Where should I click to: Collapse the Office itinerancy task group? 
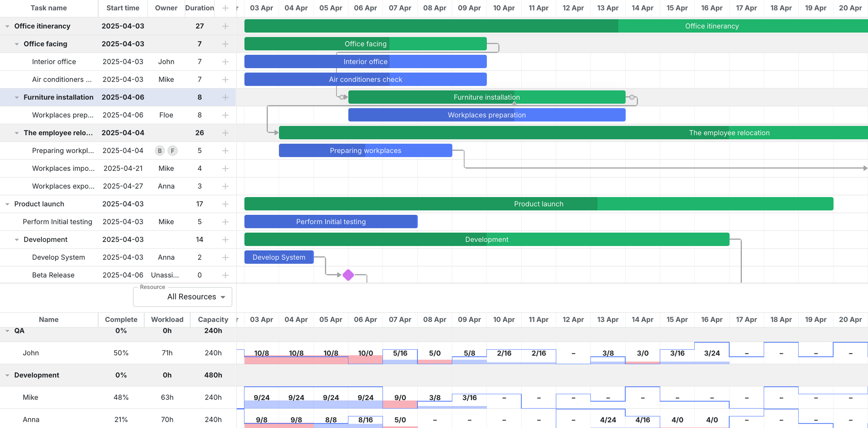[x=7, y=26]
